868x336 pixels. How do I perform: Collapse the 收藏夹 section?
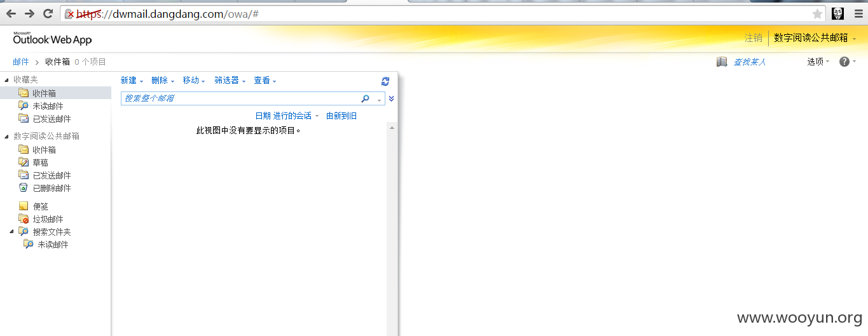(x=6, y=80)
